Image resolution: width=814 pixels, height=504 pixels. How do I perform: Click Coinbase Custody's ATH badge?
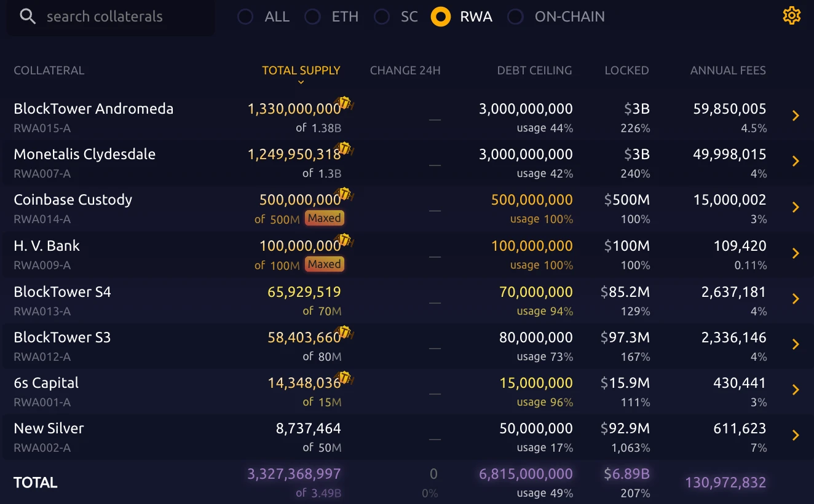344,194
